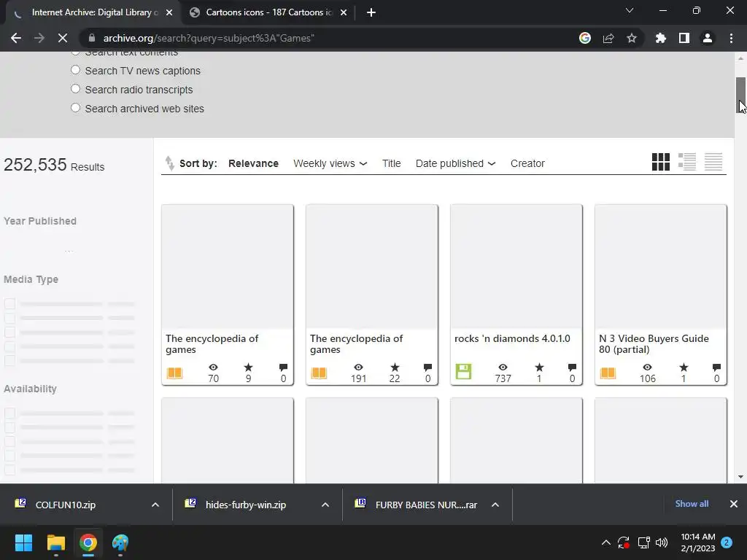Viewport: 747px width, 560px height.
Task: Close the Cartoons icons tab
Action: [x=344, y=12]
